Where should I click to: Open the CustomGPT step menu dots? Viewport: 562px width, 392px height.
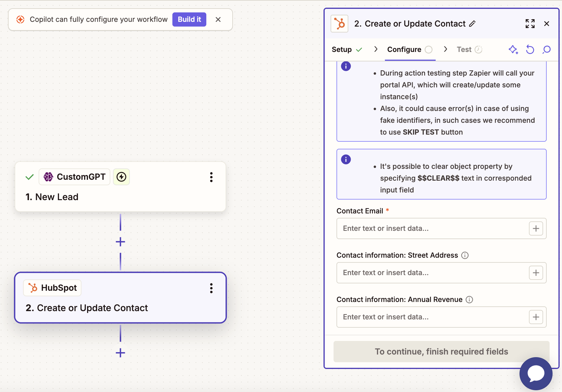coord(211,177)
